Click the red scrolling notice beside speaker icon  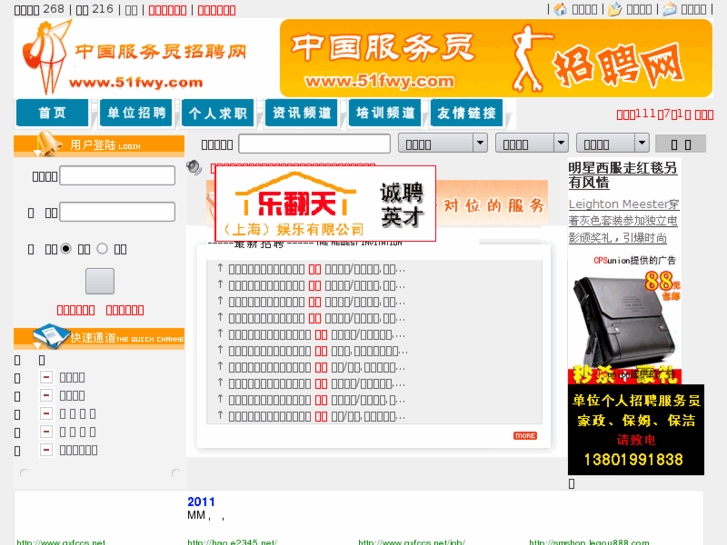pyautogui.click(x=293, y=165)
